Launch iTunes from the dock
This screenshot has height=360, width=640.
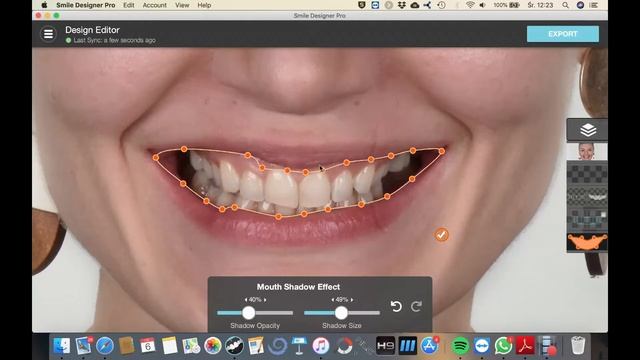point(321,346)
